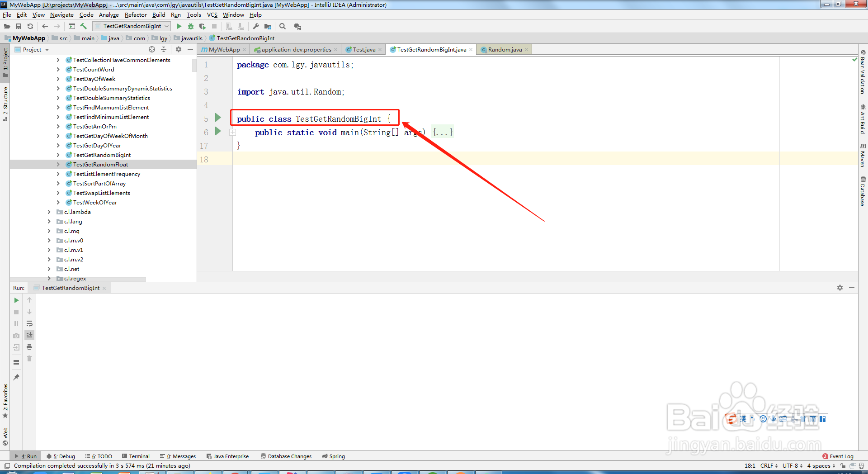Open the run configuration dropdown
This screenshot has height=474, width=868.
(132, 26)
